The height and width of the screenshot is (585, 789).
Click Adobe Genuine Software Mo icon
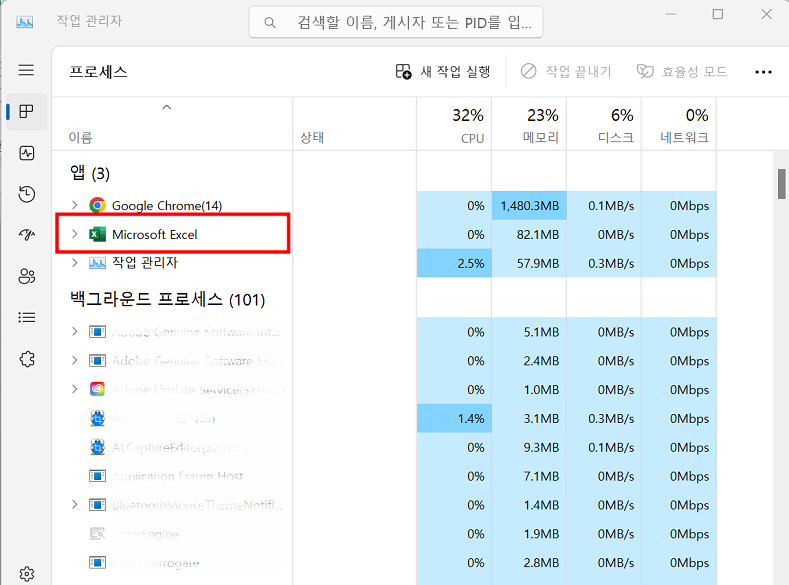click(x=97, y=361)
